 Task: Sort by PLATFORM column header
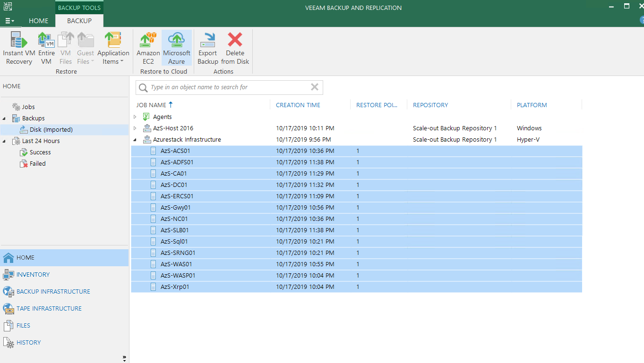532,105
